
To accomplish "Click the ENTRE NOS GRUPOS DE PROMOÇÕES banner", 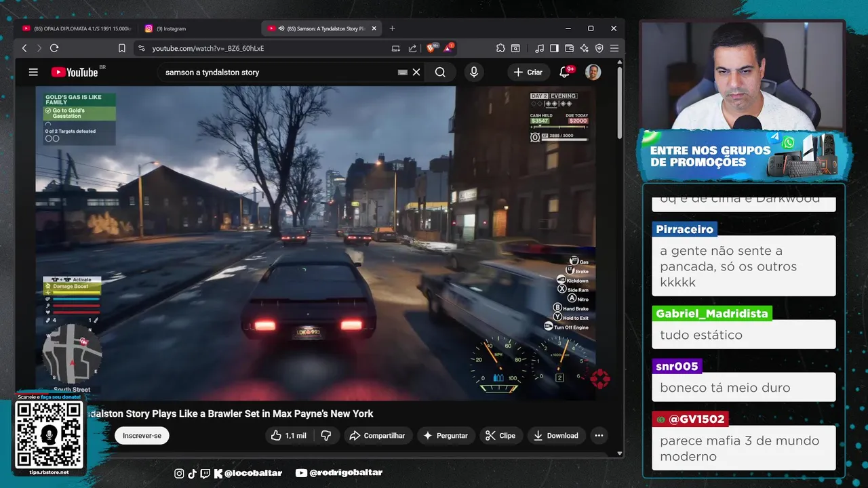I will [744, 155].
